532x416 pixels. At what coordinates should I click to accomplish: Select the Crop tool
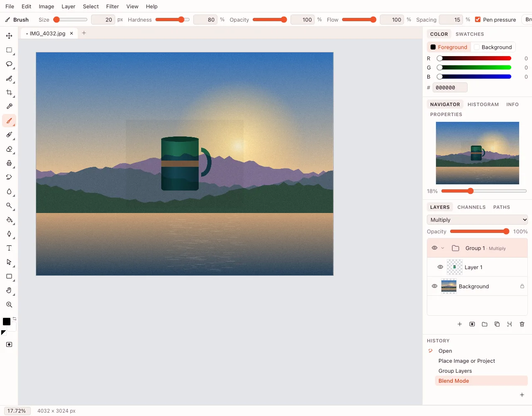[x=9, y=92]
